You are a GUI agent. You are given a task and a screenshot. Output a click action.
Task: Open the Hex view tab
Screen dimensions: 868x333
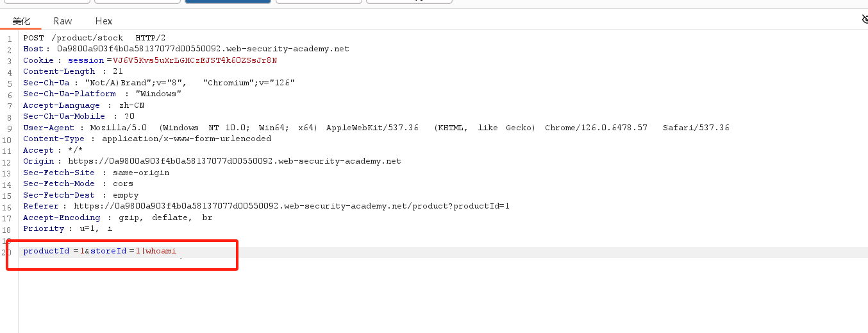coord(104,21)
